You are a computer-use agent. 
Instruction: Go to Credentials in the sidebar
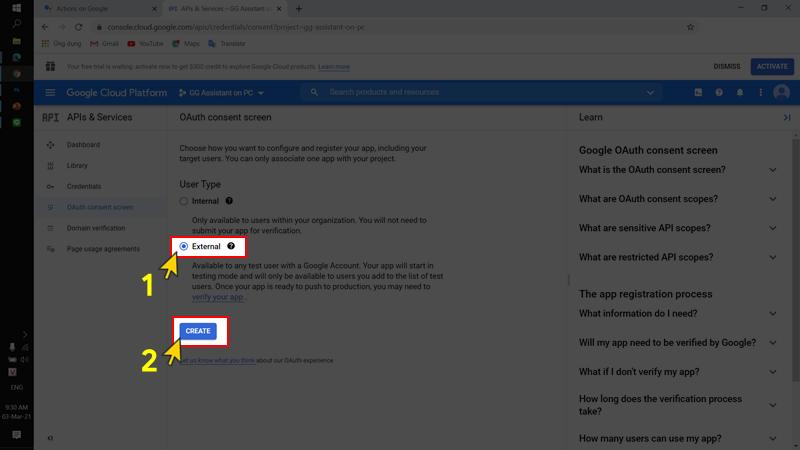coord(84,186)
